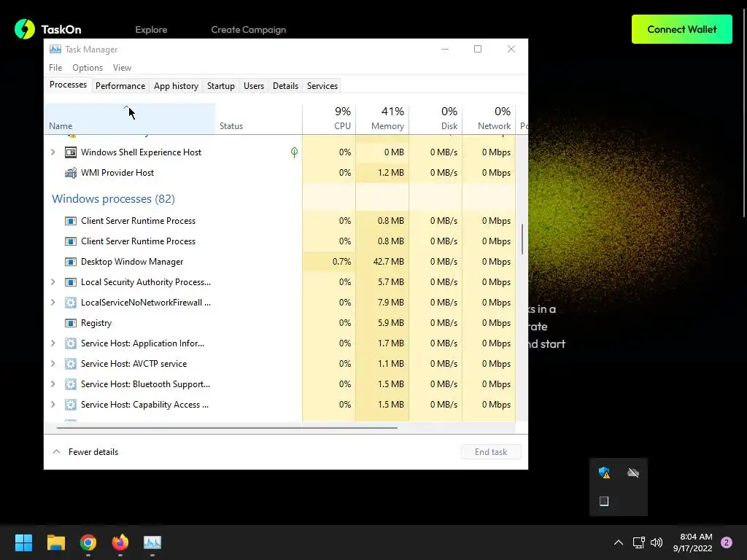Switch to the Services tab
The height and width of the screenshot is (560, 747).
pos(322,86)
